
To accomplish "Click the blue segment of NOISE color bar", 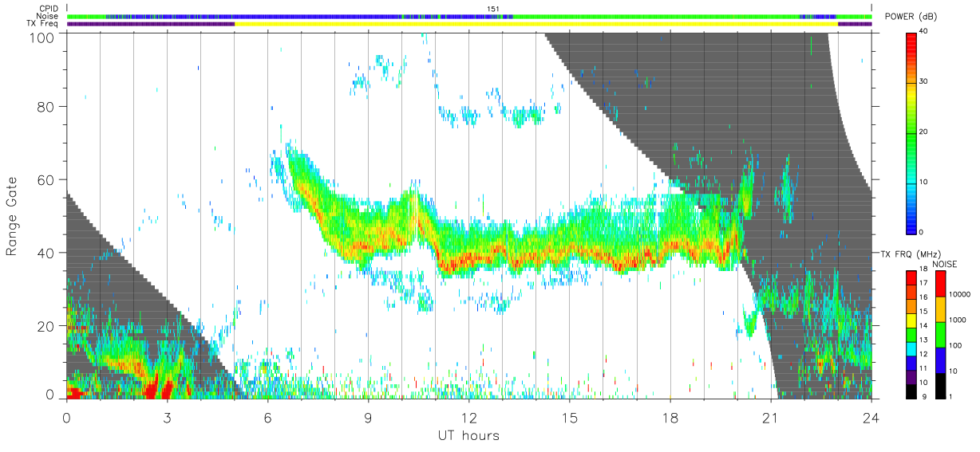I will [942, 360].
